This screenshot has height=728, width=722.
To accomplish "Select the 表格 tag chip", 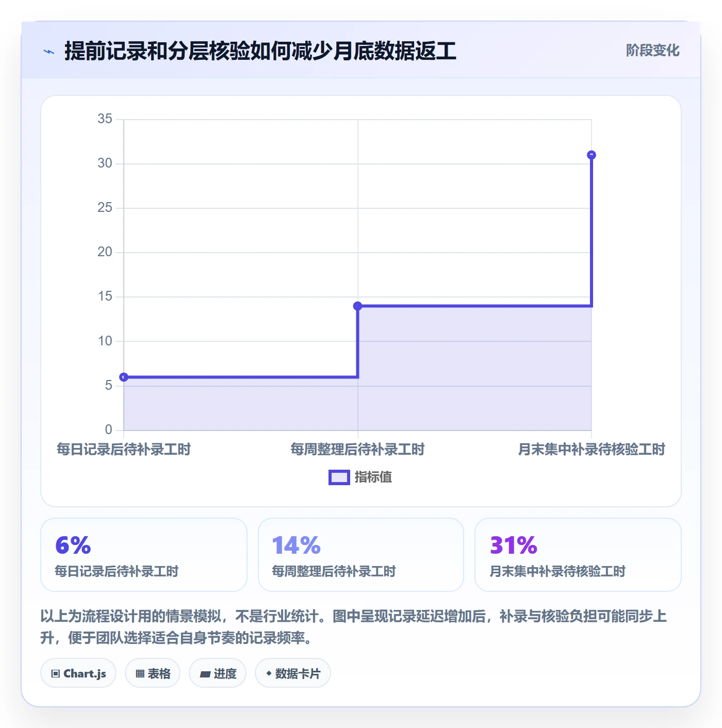I will (153, 673).
